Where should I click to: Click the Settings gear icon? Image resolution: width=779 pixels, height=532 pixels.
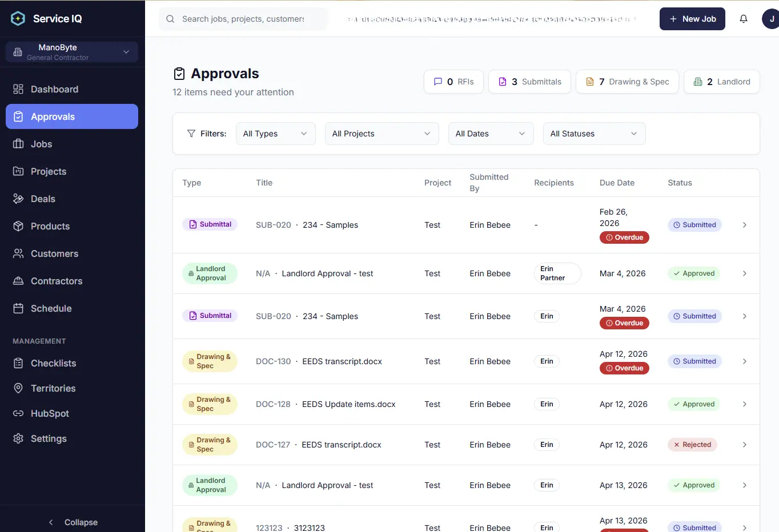(18, 438)
